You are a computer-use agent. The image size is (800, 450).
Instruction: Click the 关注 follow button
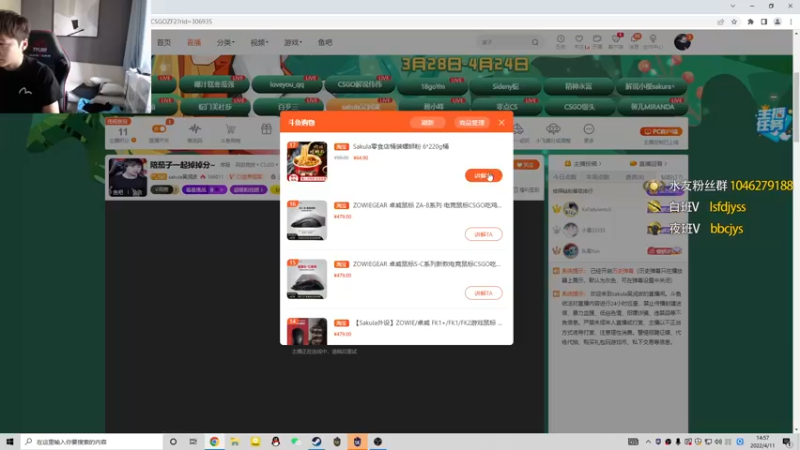pyautogui.click(x=526, y=165)
